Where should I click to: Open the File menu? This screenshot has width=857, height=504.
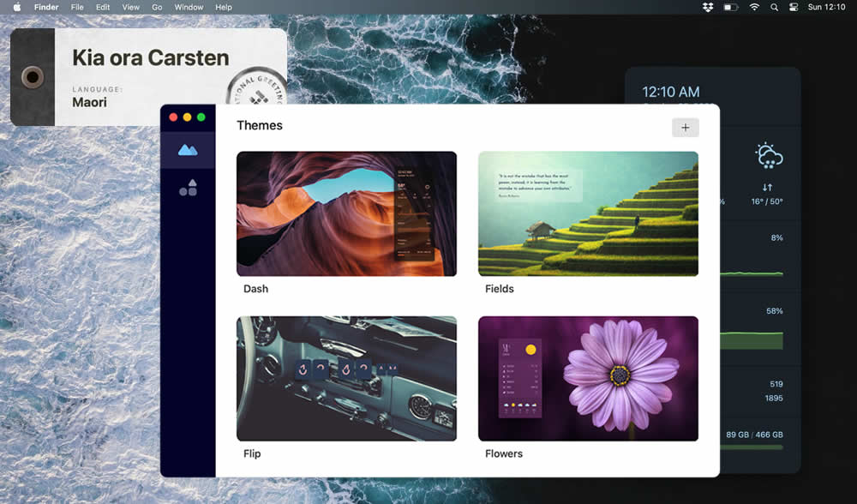pos(77,7)
